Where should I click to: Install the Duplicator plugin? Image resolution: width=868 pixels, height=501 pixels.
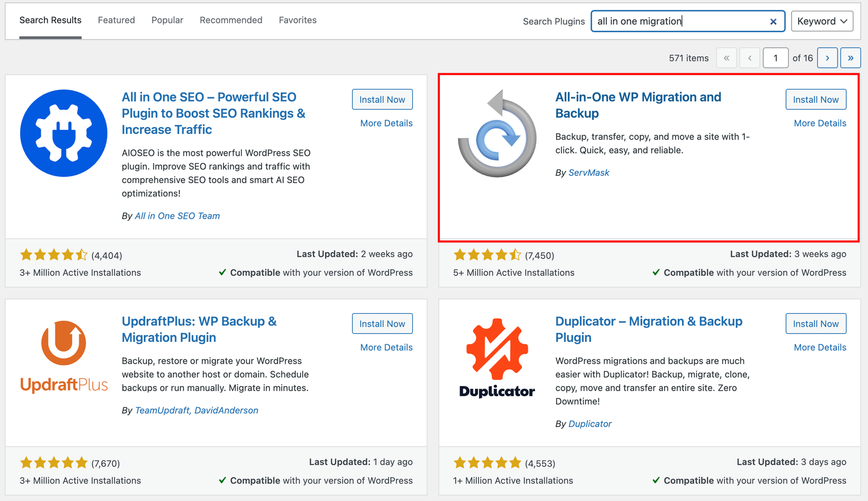[815, 324]
